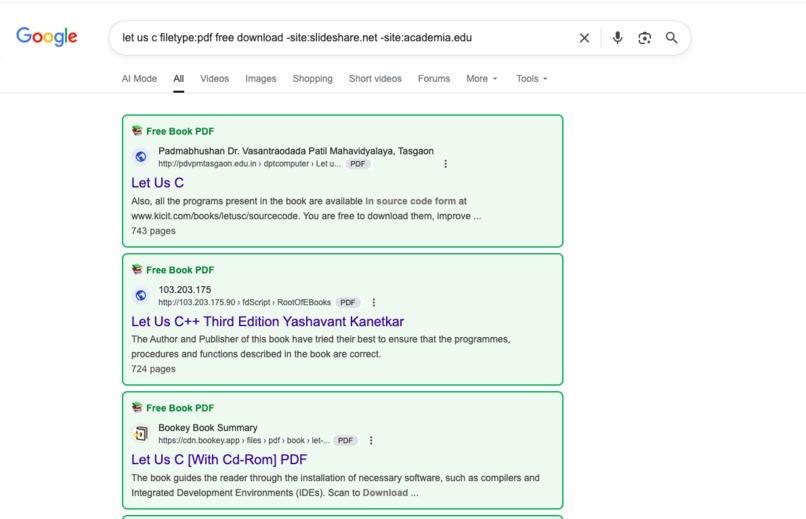
Task: Click book icon of the first Free Book PDF label
Action: click(137, 131)
